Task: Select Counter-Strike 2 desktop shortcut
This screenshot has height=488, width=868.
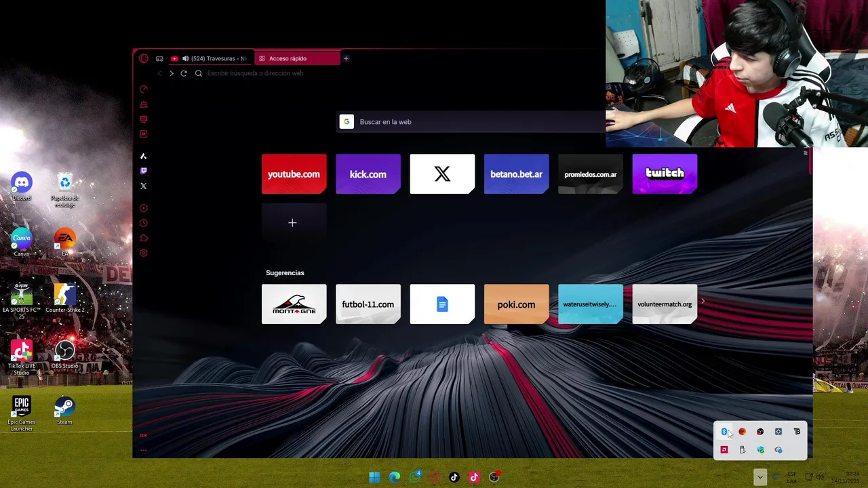Action: tap(64, 298)
